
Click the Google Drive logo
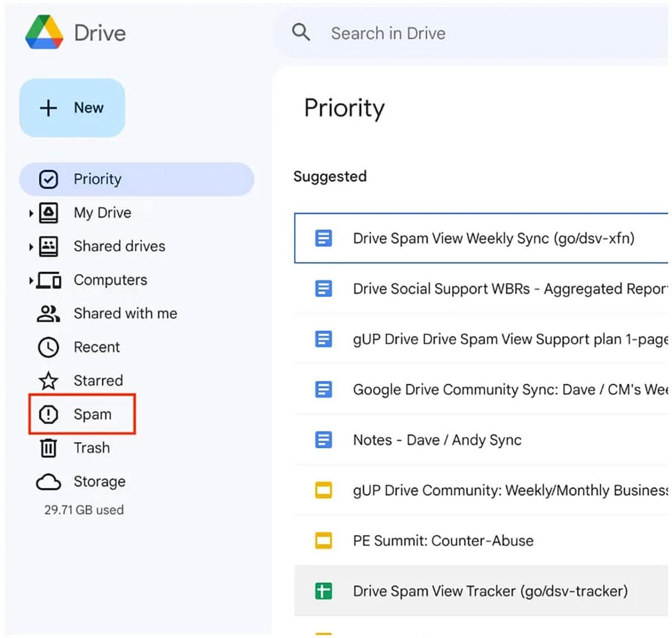tap(45, 32)
